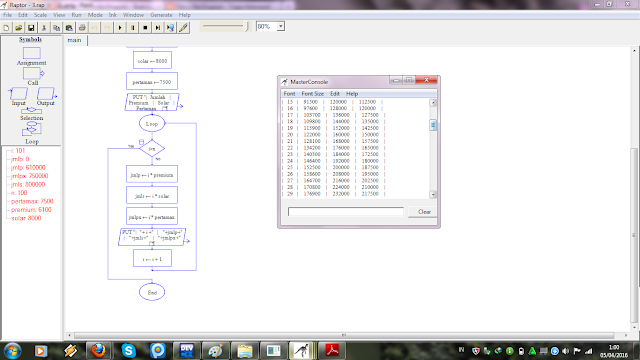Image resolution: width=640 pixels, height=360 pixels.
Task: Select variable i: 101 in watch list
Action: (x=18, y=151)
